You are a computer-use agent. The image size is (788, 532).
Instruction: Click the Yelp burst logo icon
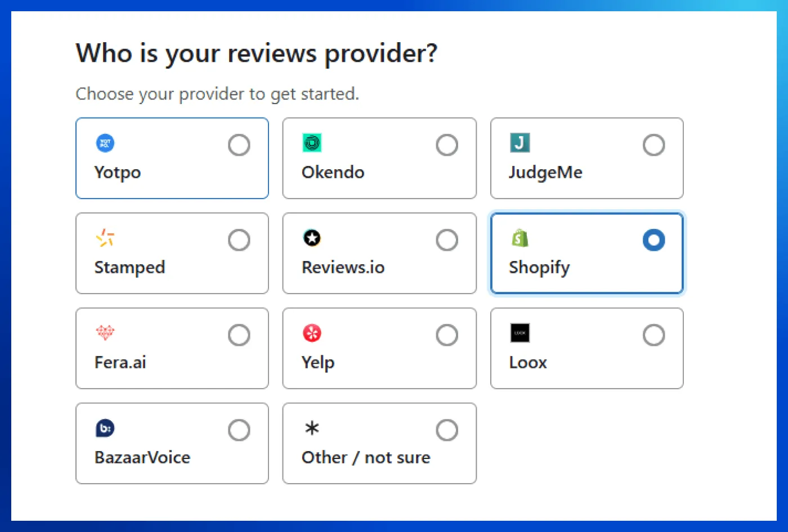click(x=311, y=333)
